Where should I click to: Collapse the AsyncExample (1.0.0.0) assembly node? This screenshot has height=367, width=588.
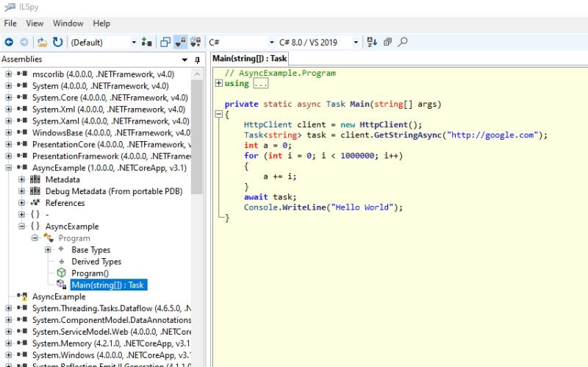(8, 168)
